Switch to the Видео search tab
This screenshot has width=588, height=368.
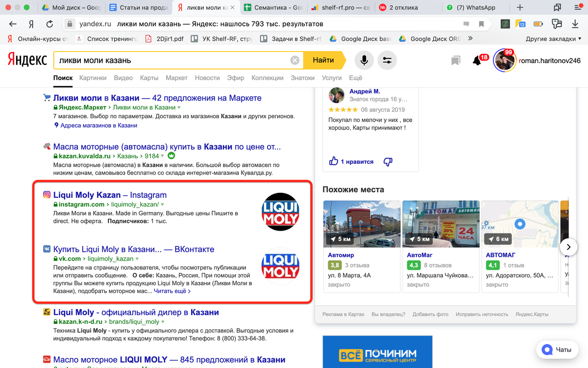tap(123, 78)
